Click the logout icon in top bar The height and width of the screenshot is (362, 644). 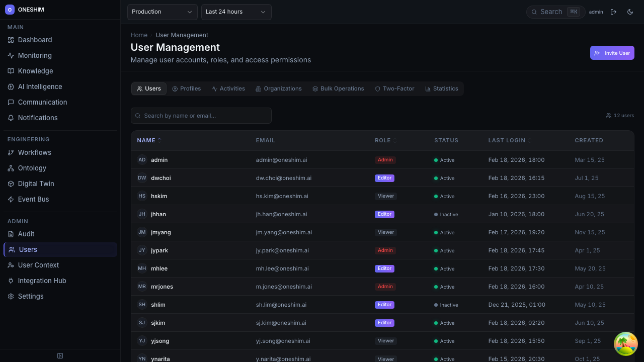[613, 12]
